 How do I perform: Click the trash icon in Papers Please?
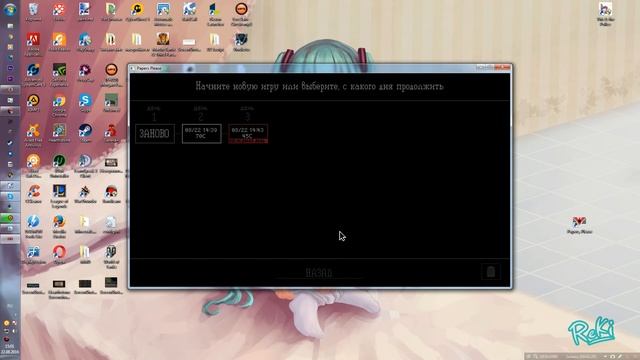[491, 272]
